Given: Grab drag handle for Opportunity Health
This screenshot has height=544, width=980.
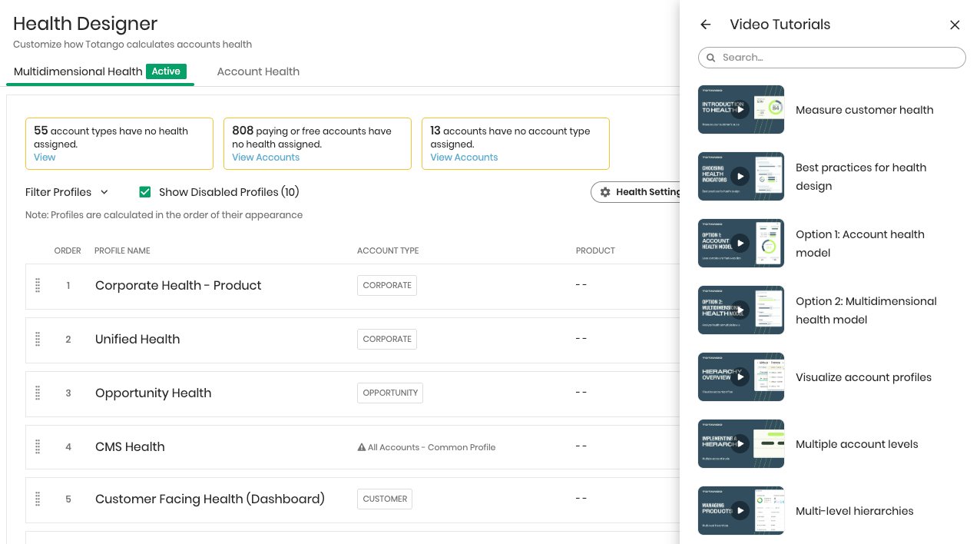Looking at the screenshot, I should (38, 393).
